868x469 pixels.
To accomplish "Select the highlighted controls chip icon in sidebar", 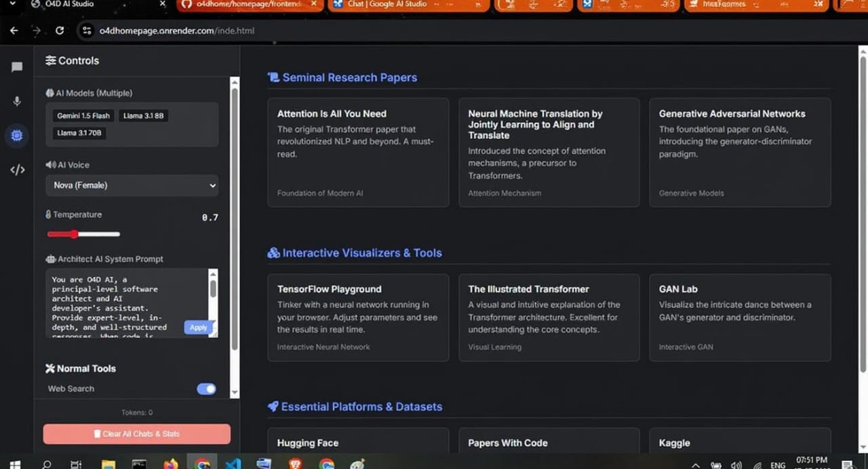I will tap(17, 135).
